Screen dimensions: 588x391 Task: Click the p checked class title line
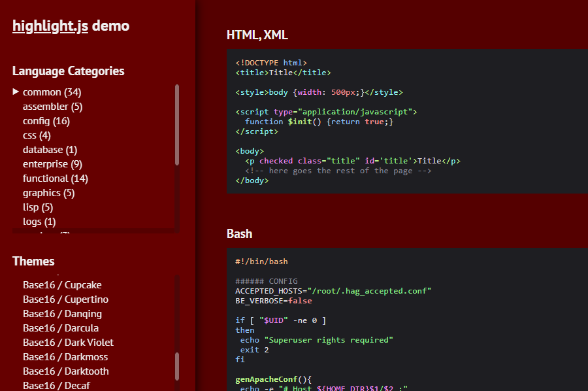tap(353, 161)
